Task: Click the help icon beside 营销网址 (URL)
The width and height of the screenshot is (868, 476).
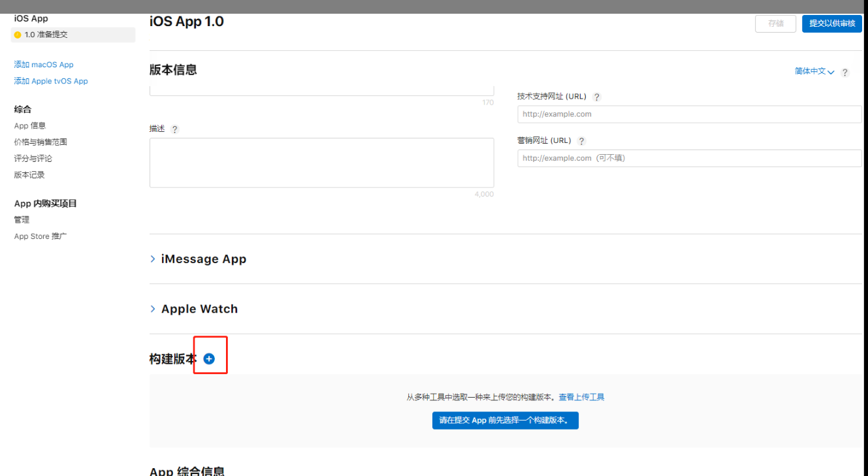Action: click(581, 141)
